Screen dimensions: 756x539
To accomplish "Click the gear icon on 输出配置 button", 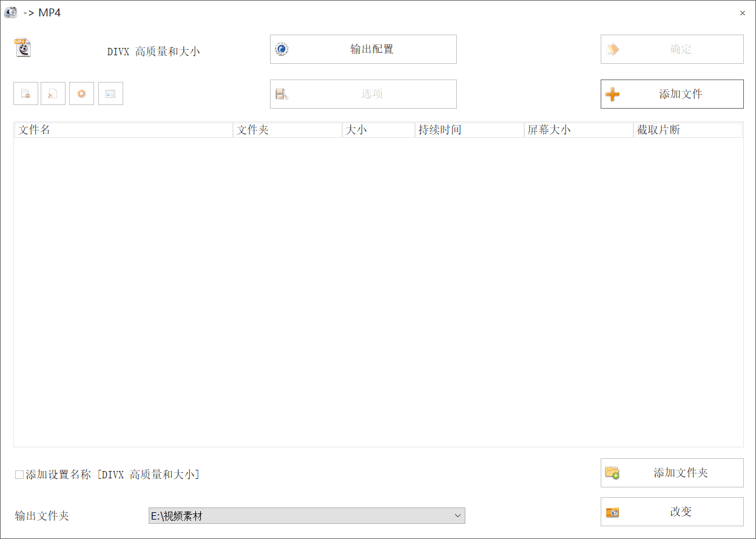I will point(281,49).
